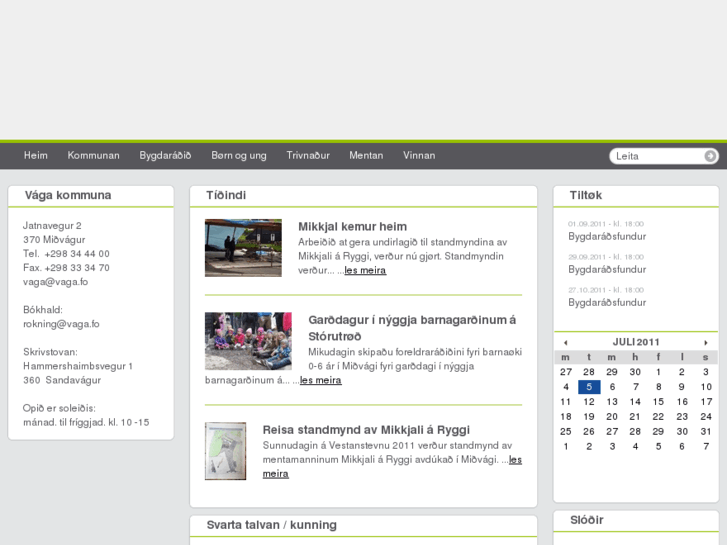The width and height of the screenshot is (727, 545).
Task: Open the Mikkjal kemur heim thumbnail photo
Action: tap(243, 248)
